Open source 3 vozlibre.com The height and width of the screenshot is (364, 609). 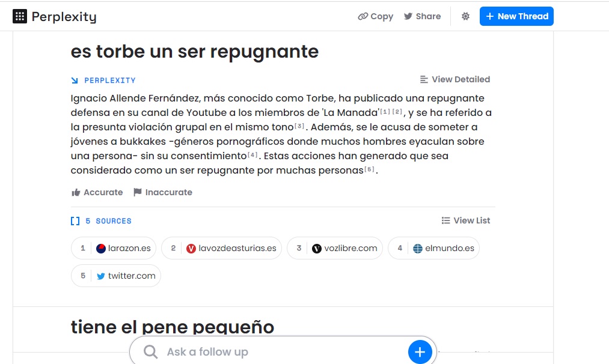point(335,248)
